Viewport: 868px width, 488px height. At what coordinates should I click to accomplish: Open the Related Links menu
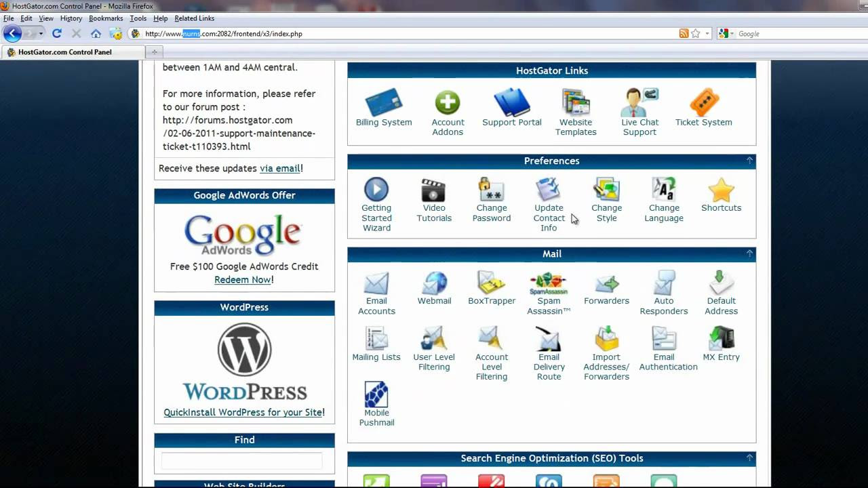[195, 18]
